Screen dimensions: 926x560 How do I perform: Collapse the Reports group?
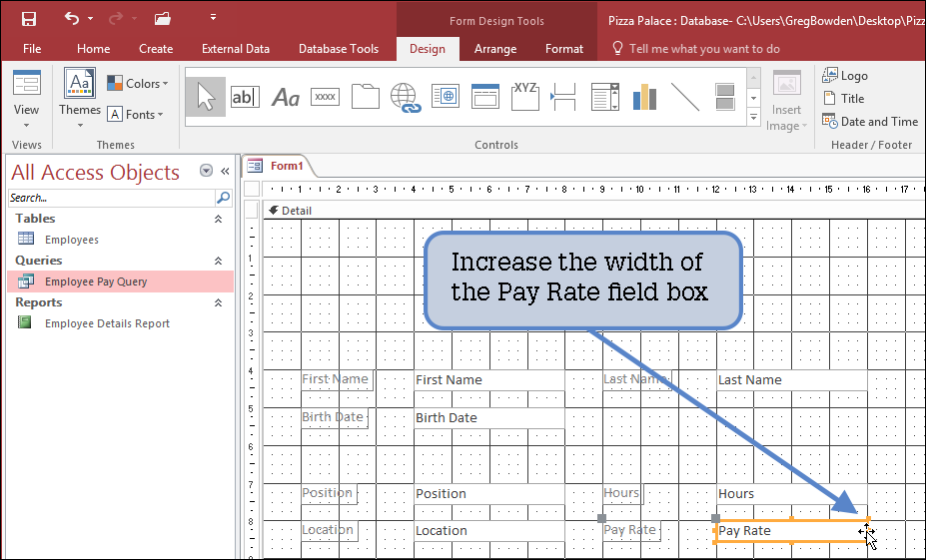tap(218, 302)
